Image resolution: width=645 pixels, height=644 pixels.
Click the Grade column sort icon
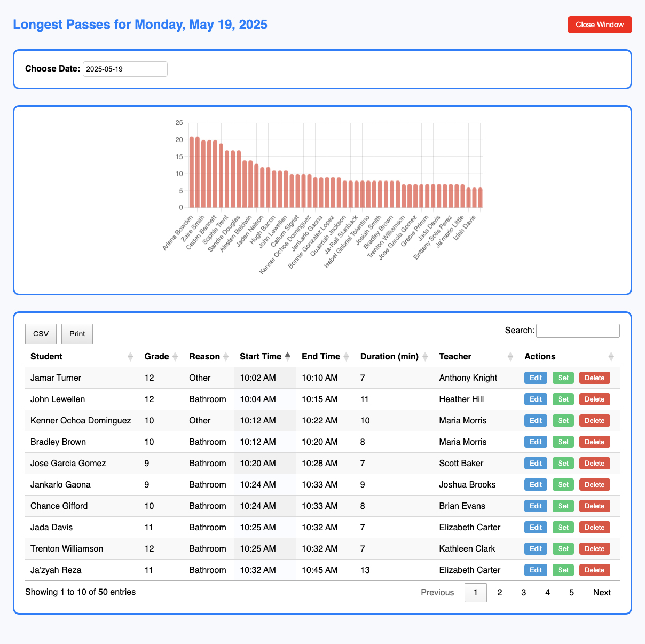pos(175,357)
